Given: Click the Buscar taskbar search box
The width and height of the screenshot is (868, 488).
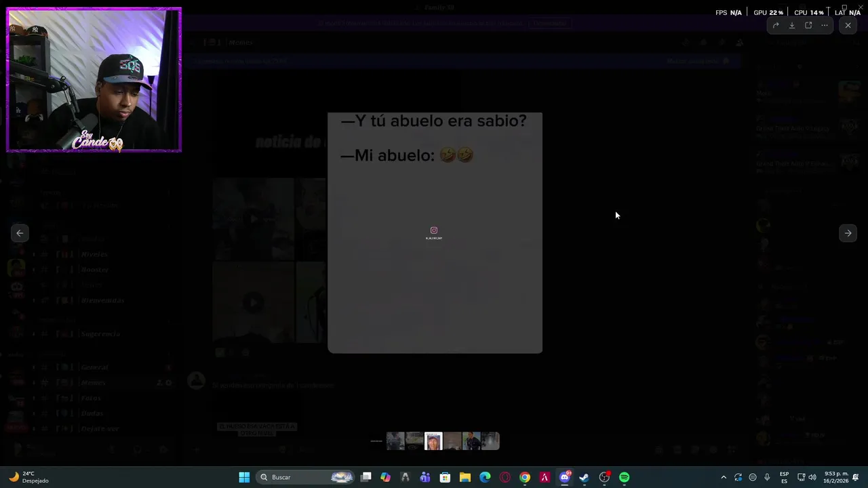Looking at the screenshot, I should (306, 477).
